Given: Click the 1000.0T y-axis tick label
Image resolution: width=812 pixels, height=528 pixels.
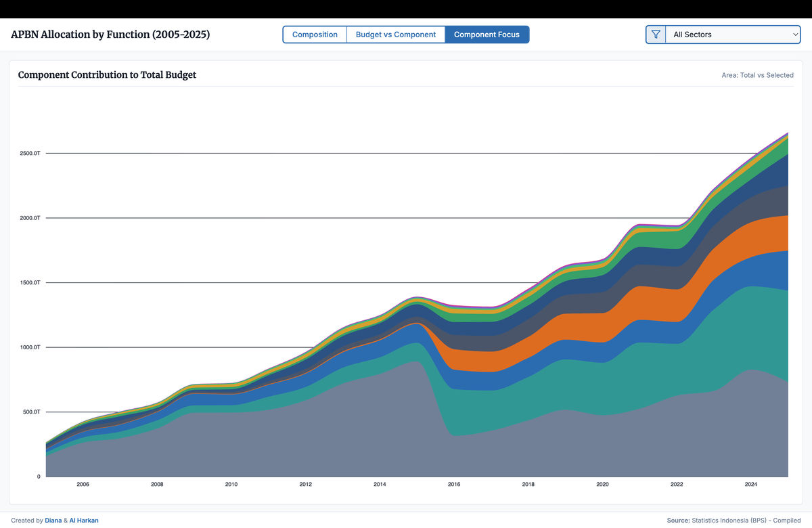Looking at the screenshot, I should (x=29, y=347).
